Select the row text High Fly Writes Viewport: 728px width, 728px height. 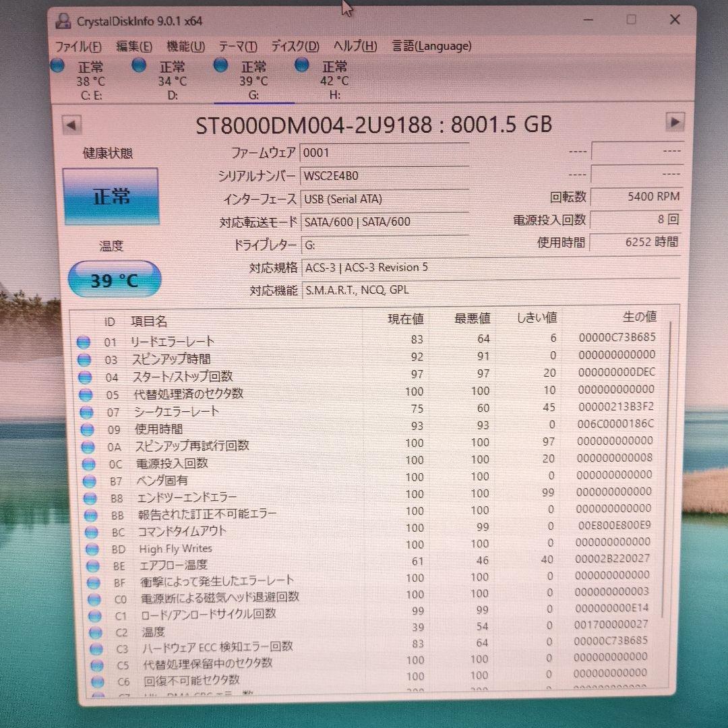click(175, 549)
